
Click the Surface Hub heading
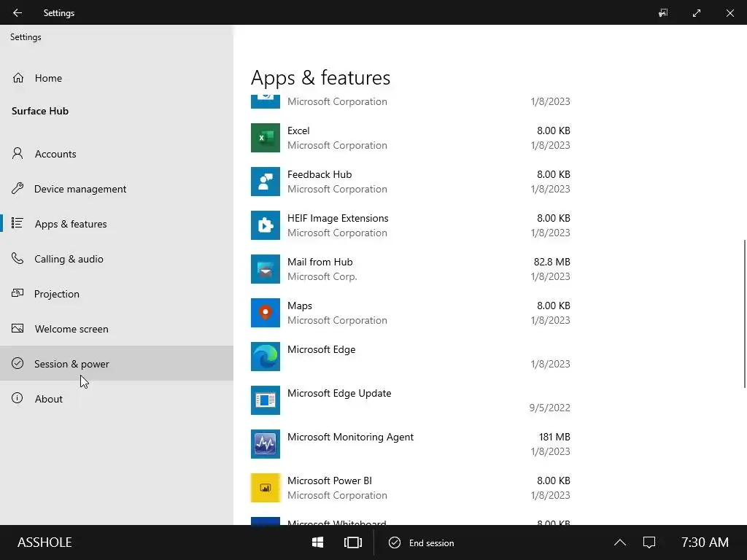pyautogui.click(x=40, y=111)
